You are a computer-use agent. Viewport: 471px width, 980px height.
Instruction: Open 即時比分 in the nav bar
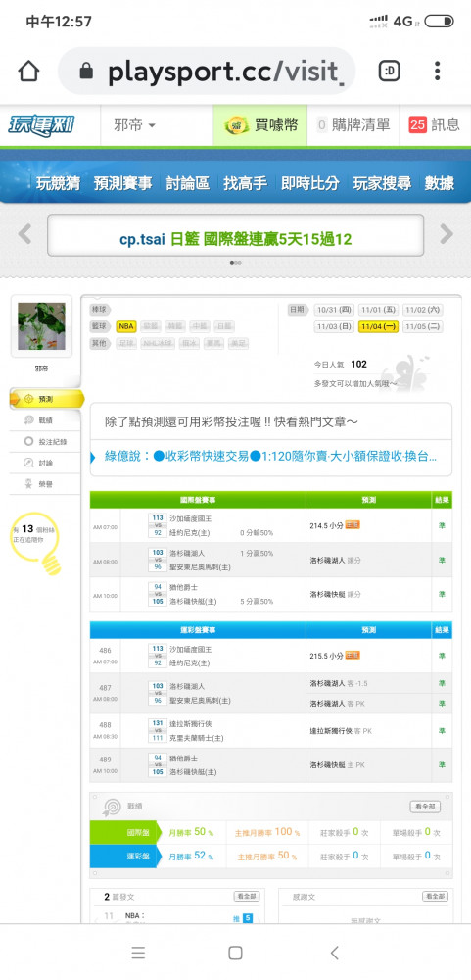click(x=310, y=183)
